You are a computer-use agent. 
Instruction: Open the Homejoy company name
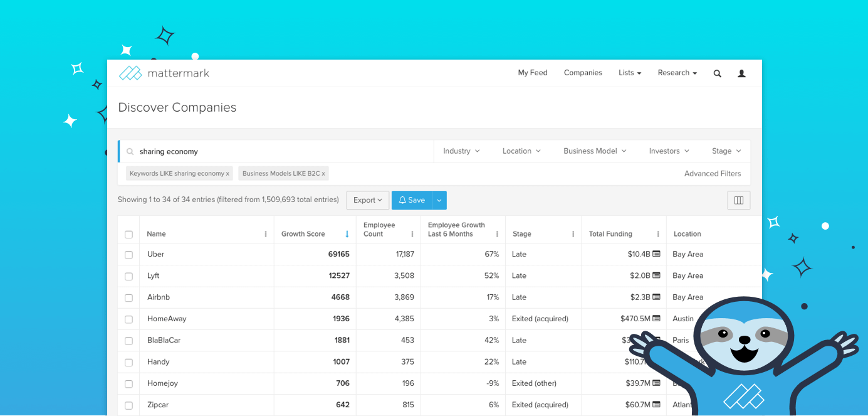(162, 383)
